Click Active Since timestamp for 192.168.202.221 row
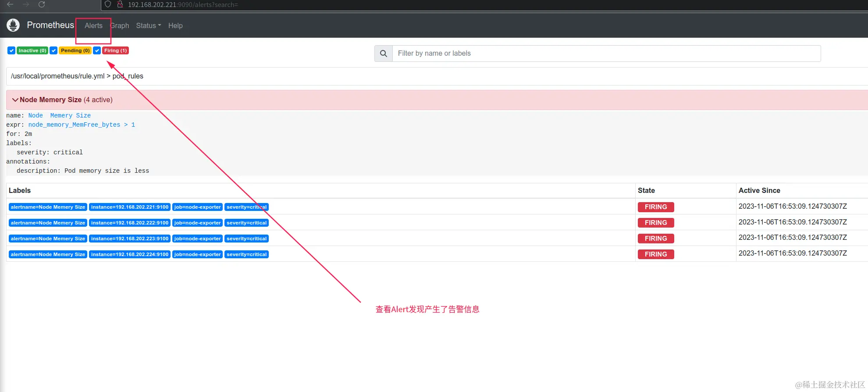The width and height of the screenshot is (868, 392). pyautogui.click(x=793, y=206)
